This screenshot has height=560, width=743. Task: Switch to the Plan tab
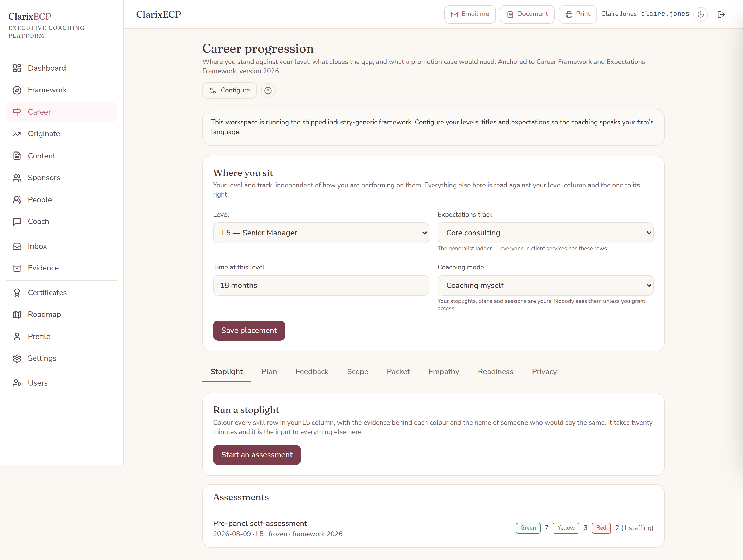[x=269, y=372]
